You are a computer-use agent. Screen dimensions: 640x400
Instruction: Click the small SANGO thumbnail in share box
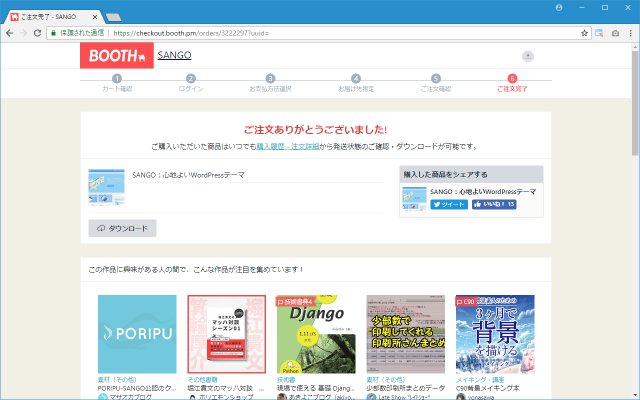[414, 198]
